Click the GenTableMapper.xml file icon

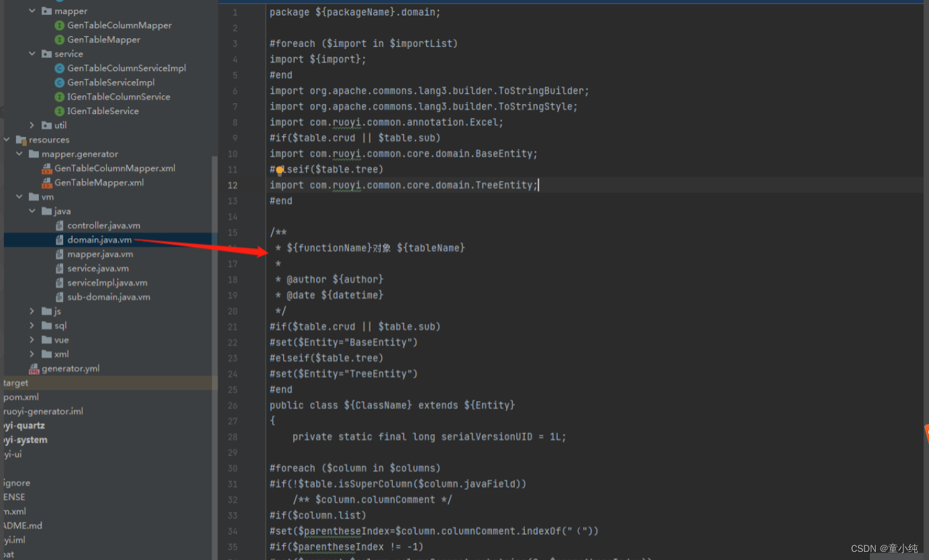[x=47, y=182]
